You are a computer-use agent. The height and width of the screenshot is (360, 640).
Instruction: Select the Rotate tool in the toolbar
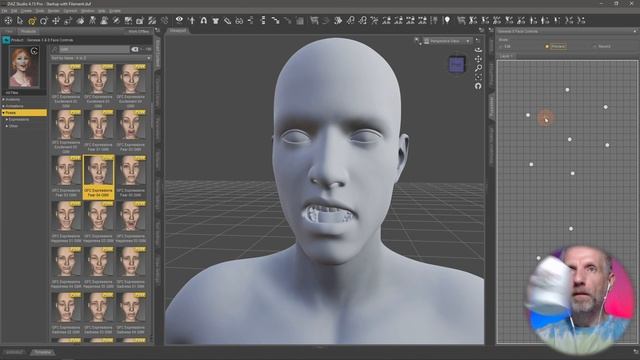click(44, 20)
